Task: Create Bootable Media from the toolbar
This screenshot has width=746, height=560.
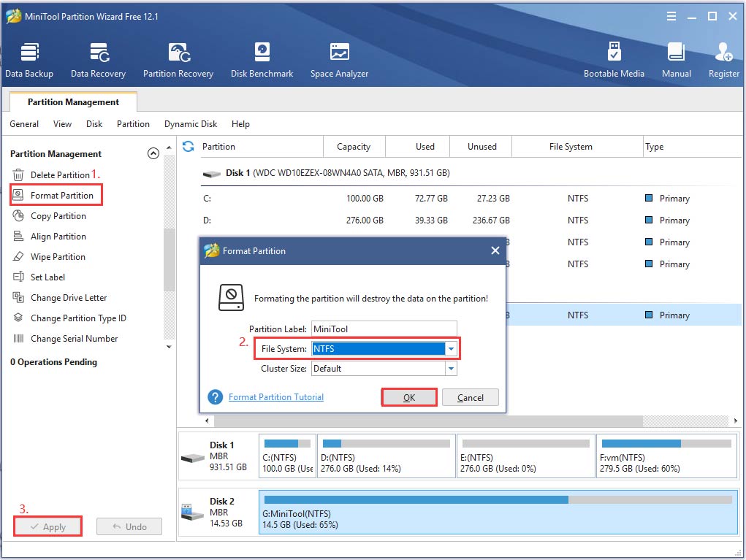Action: (x=614, y=61)
